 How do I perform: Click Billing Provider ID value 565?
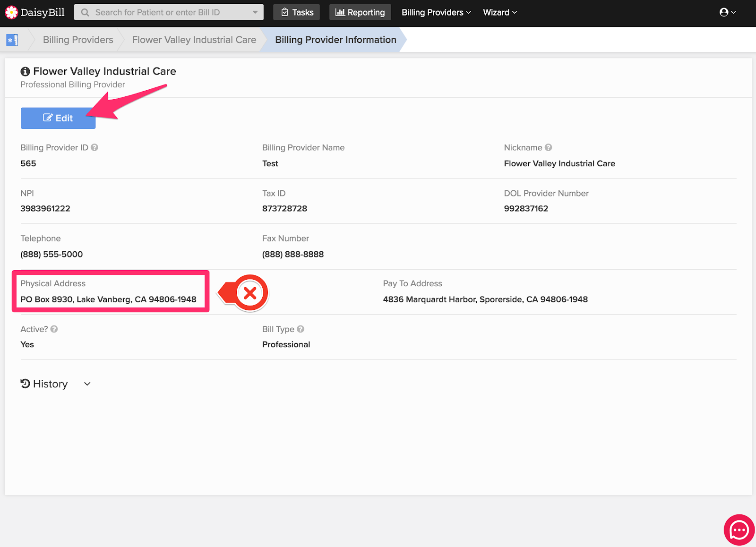[x=28, y=163]
